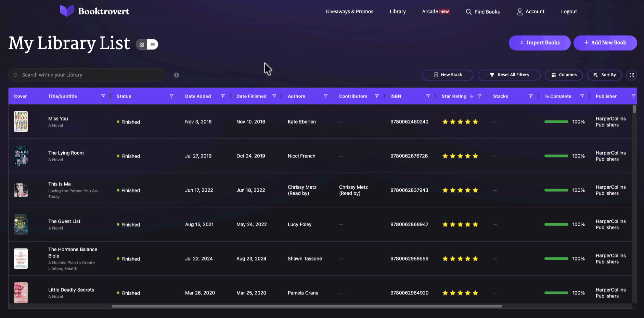Open the Title/Subtitle column filter icon
The width and height of the screenshot is (644, 318).
pos(103,96)
